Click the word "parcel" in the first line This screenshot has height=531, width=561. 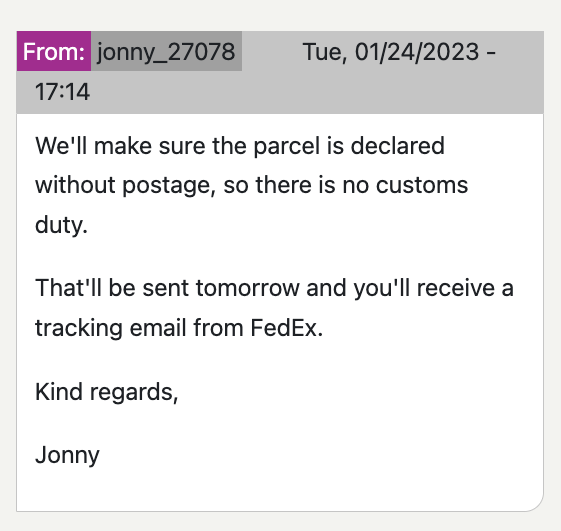click(287, 147)
